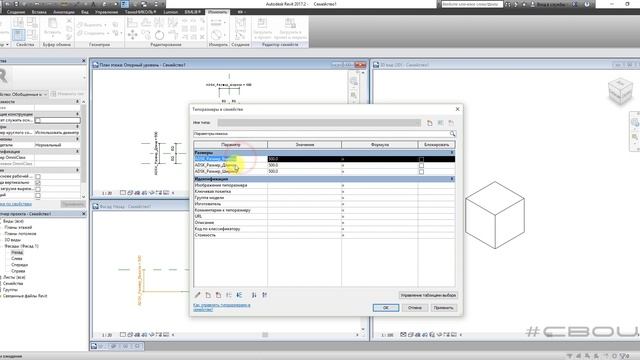Toggle the 'основе рабочей' checkbox in Properties

coord(38,176)
